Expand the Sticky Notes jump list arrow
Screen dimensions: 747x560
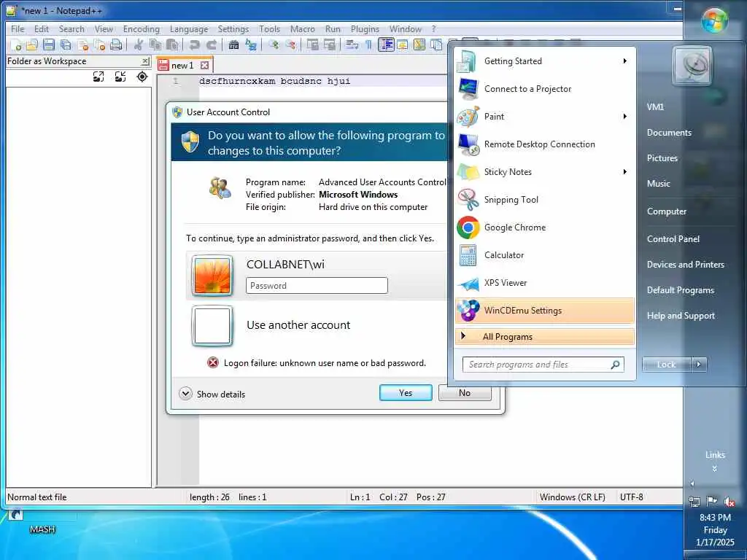(x=624, y=171)
